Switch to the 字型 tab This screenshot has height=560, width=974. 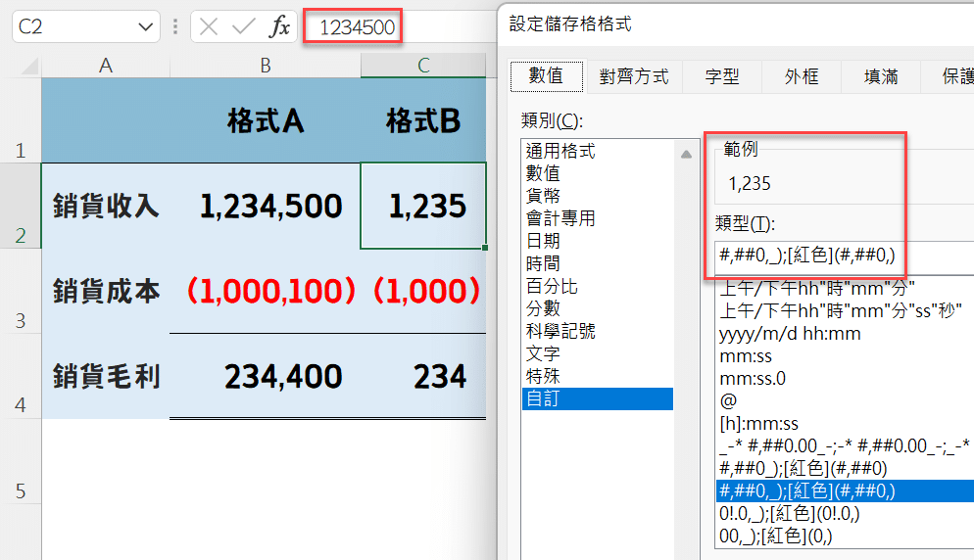(x=722, y=76)
